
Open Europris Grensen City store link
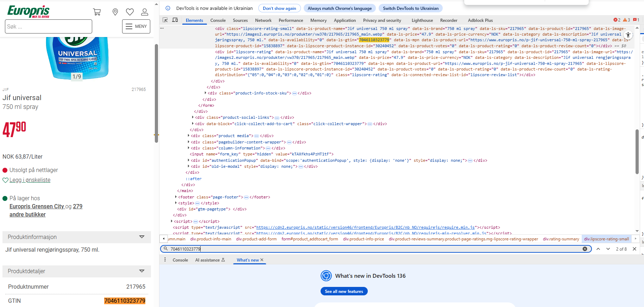pos(37,207)
